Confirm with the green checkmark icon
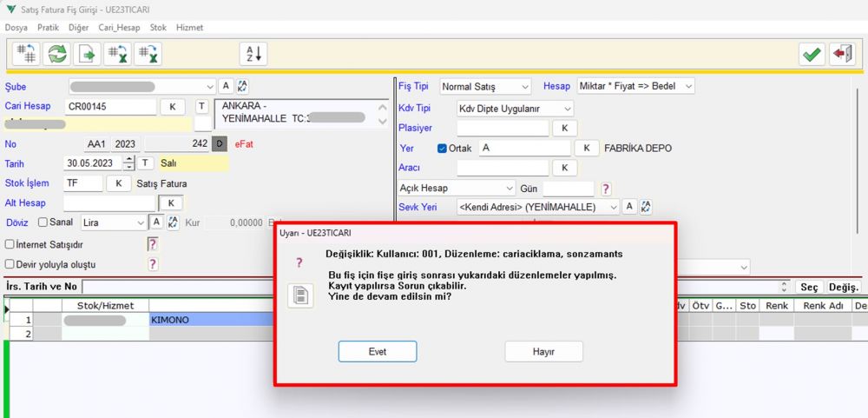Image resolution: width=868 pixels, height=418 pixels. 812,54
